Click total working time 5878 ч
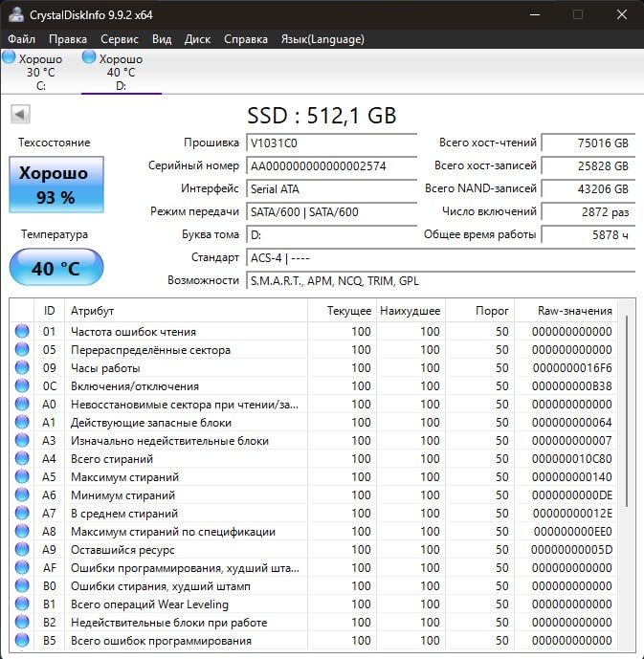This screenshot has width=644, height=659. point(588,234)
